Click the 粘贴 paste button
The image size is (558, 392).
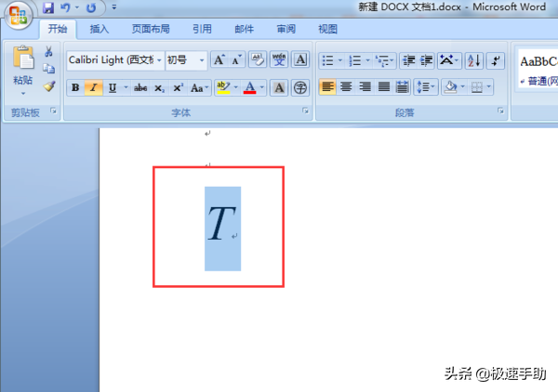click(23, 66)
